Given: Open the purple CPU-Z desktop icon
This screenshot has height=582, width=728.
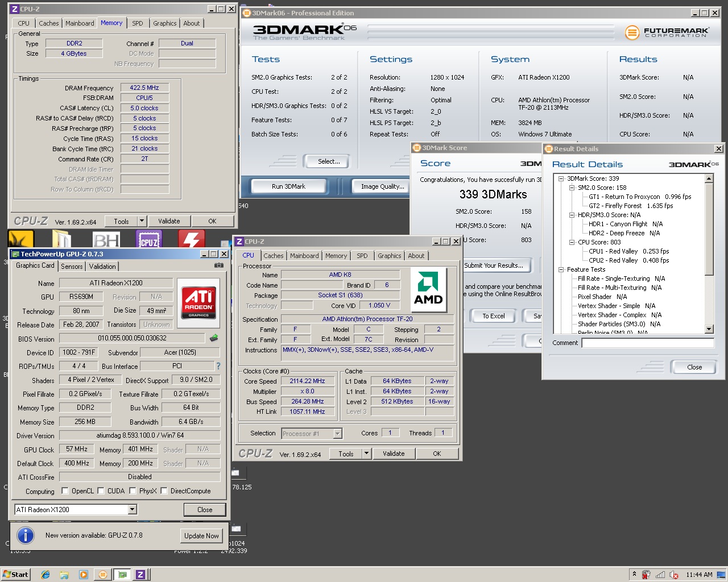Looking at the screenshot, I should coord(149,239).
